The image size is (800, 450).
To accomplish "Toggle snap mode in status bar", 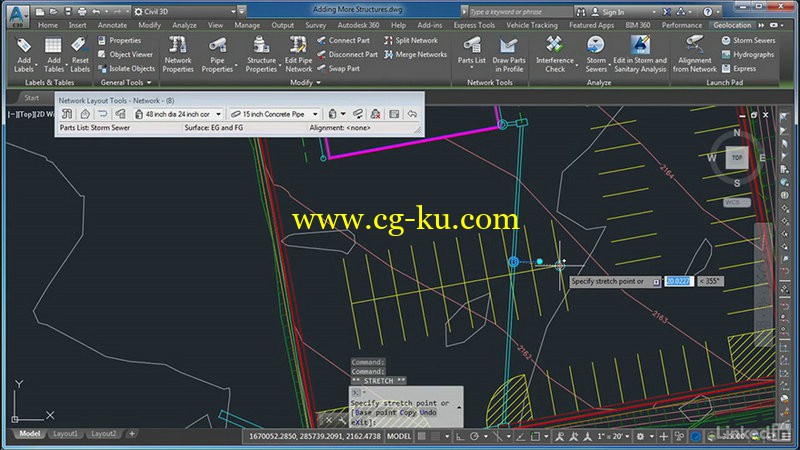I will click(x=435, y=436).
